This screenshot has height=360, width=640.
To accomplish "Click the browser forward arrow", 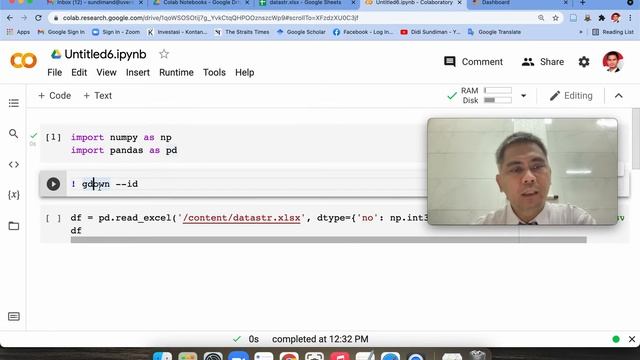I will coord(24,18).
